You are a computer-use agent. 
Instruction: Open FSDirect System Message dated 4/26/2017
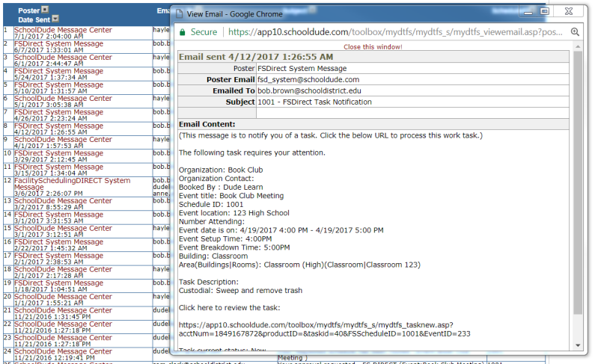pyautogui.click(x=59, y=112)
